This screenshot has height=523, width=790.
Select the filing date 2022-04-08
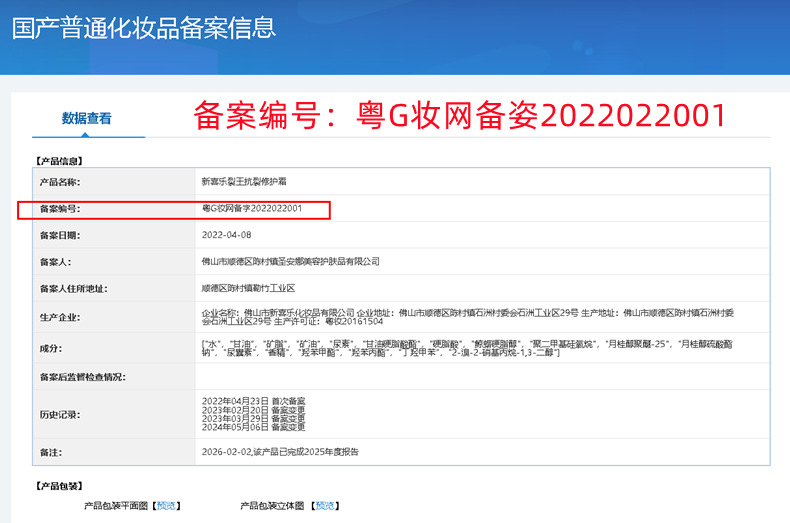tap(226, 235)
